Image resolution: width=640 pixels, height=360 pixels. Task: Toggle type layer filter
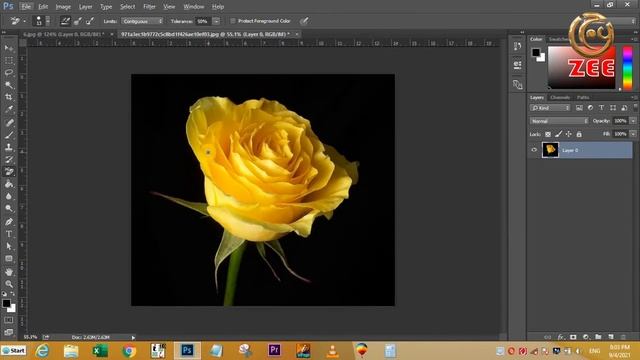[601, 108]
